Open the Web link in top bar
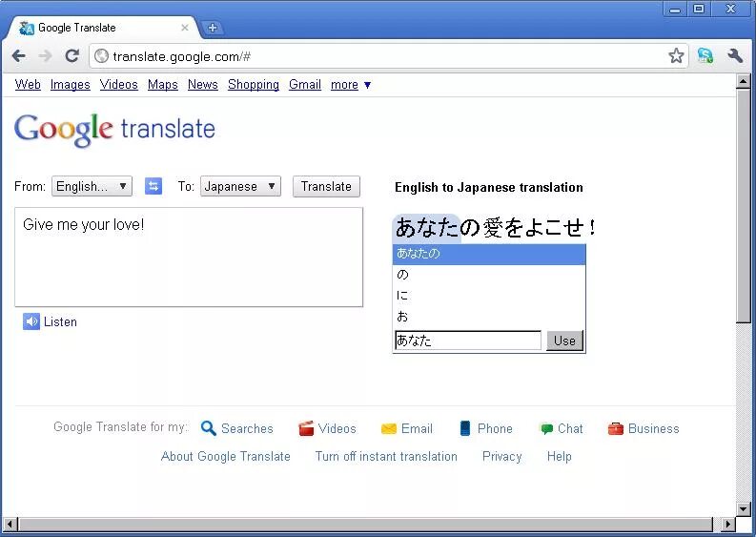Image resolution: width=756 pixels, height=537 pixels. pyautogui.click(x=28, y=85)
